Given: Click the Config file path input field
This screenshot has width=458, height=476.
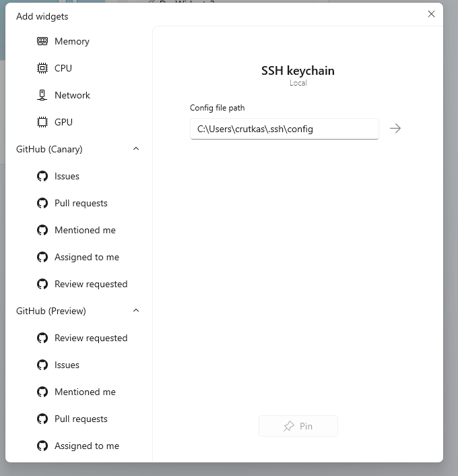Looking at the screenshot, I should tap(284, 129).
